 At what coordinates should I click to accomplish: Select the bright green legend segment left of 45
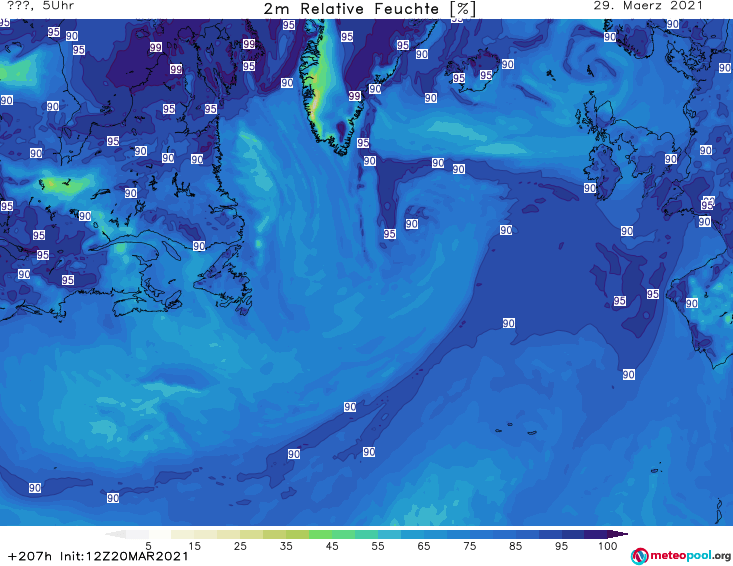(x=320, y=534)
